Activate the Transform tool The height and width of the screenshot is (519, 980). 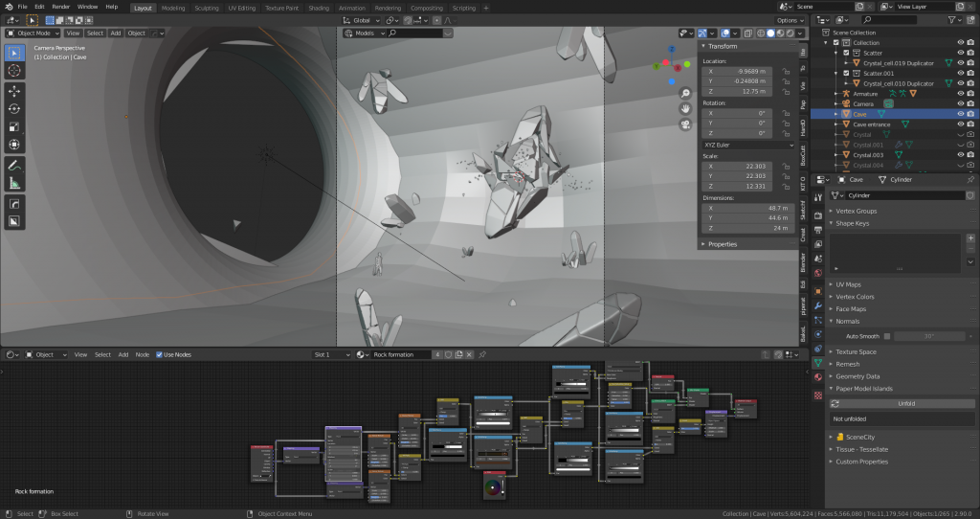coord(14,145)
